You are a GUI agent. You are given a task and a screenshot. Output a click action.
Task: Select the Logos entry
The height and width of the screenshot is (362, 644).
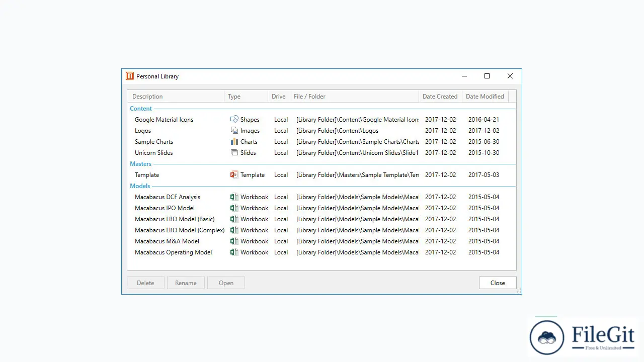[143, 131]
